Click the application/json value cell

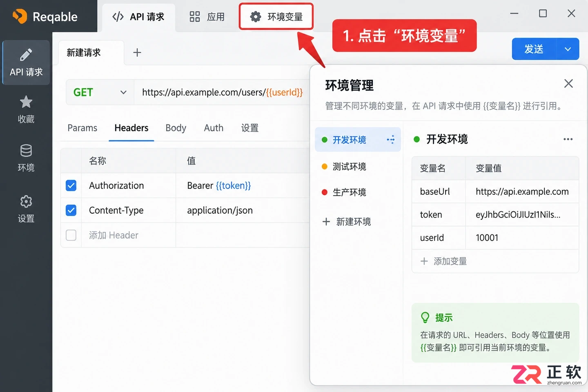[243, 211]
